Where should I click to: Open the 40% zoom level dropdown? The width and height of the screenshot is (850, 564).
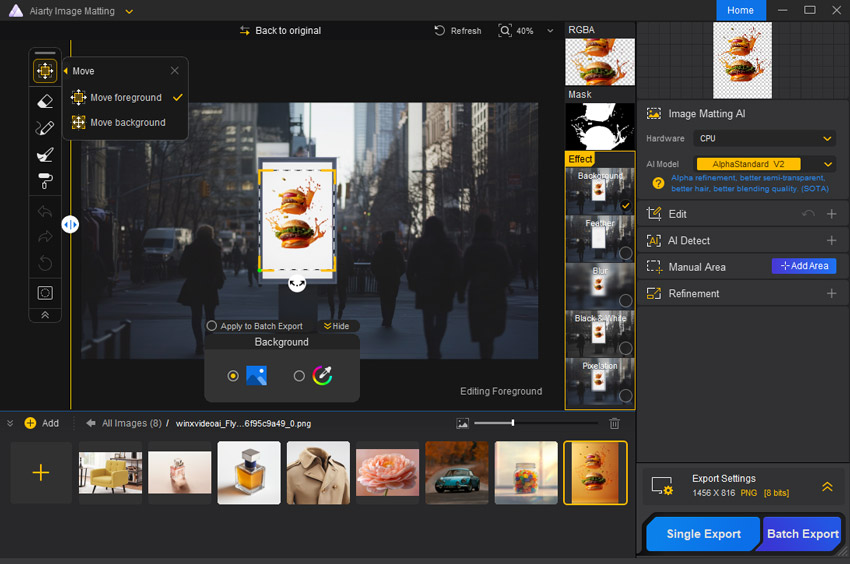(x=550, y=31)
